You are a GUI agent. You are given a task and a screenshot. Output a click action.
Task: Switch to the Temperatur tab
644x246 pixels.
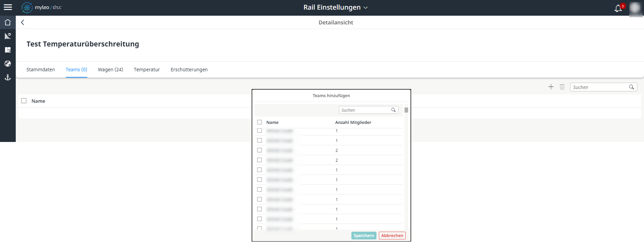(x=147, y=69)
